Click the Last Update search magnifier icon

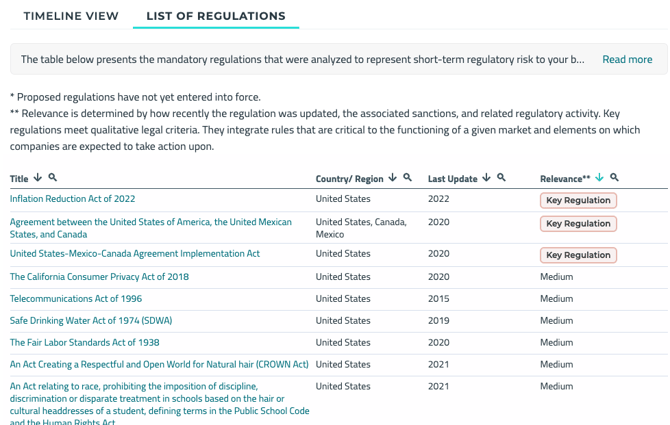pos(502,178)
